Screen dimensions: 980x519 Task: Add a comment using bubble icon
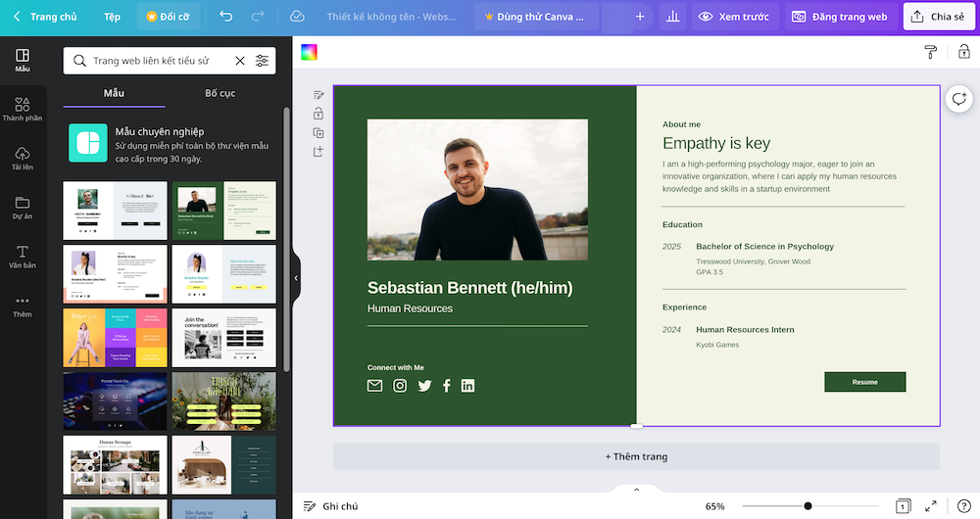click(x=958, y=99)
